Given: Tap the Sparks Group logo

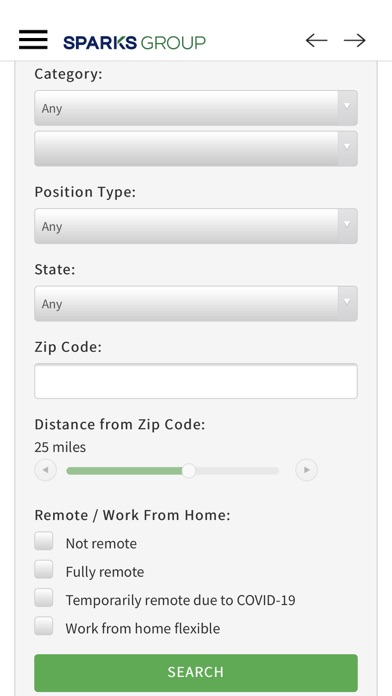Looking at the screenshot, I should (x=134, y=43).
